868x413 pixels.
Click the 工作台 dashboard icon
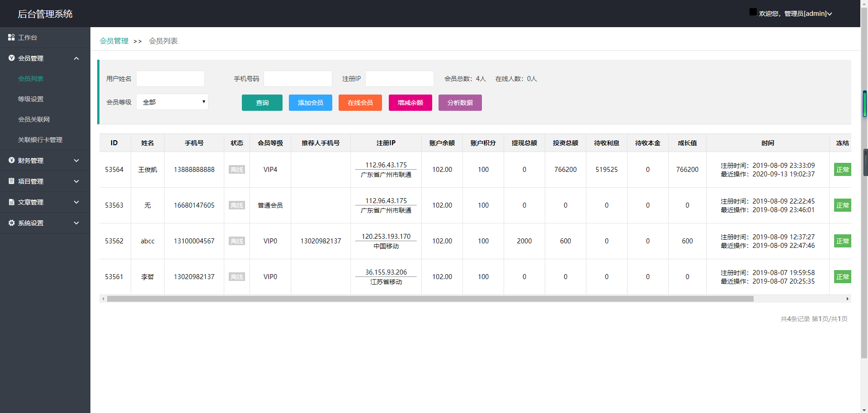click(11, 38)
